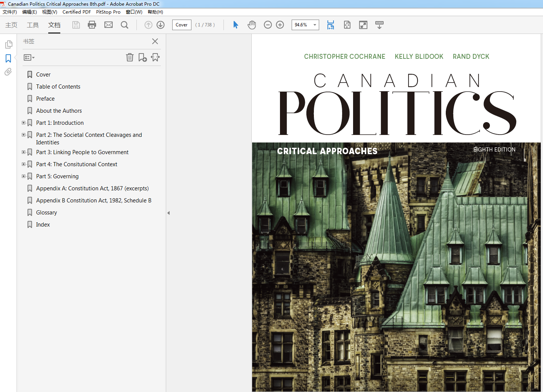Viewport: 543px width, 392px height.
Task: Click the CRITICAL APPROACHES cover subtitle
Action: coord(327,151)
